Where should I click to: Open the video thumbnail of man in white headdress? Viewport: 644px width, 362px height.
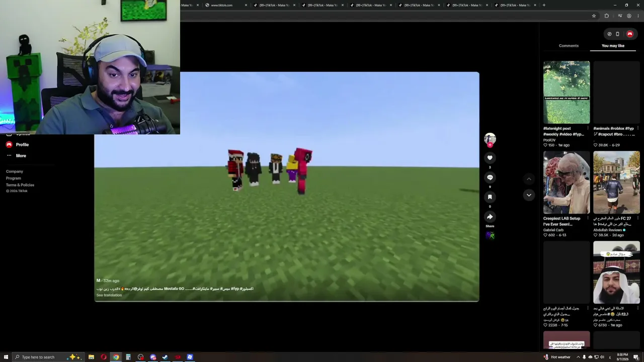point(616,273)
